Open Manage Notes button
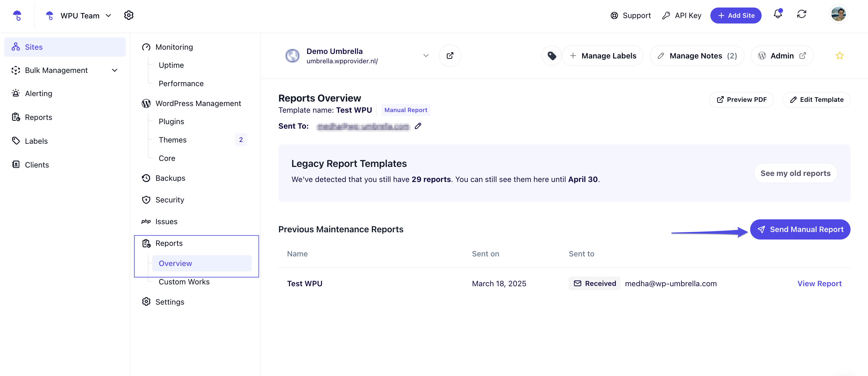 [697, 56]
